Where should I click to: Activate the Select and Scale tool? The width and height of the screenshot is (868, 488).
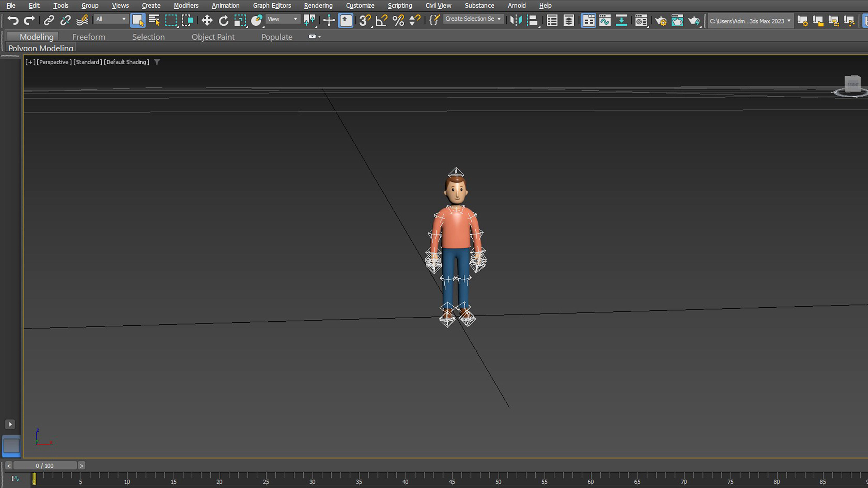tap(240, 21)
